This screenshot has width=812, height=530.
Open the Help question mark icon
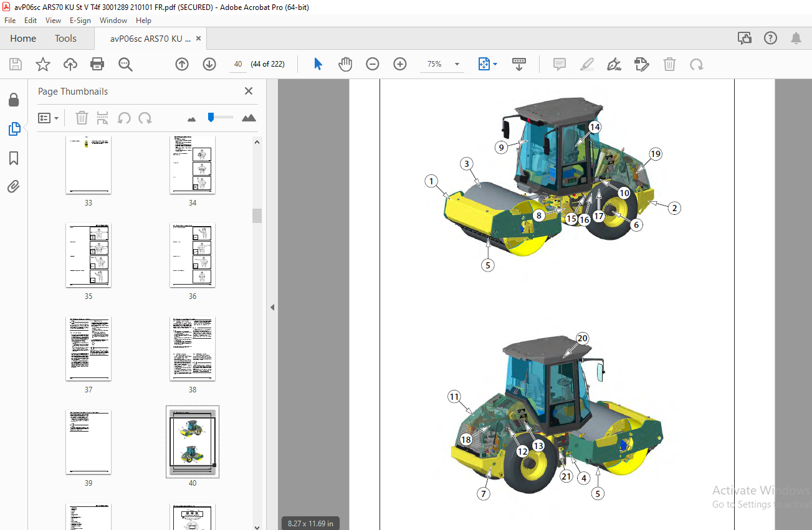[770, 38]
